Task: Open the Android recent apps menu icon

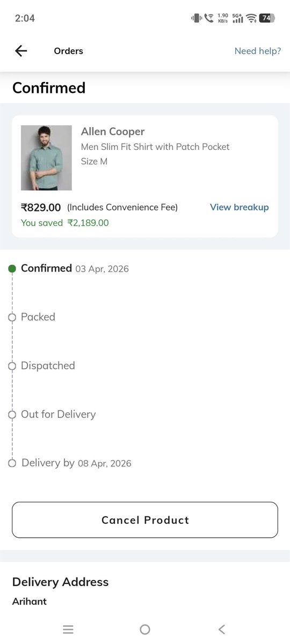Action: tap(68, 630)
